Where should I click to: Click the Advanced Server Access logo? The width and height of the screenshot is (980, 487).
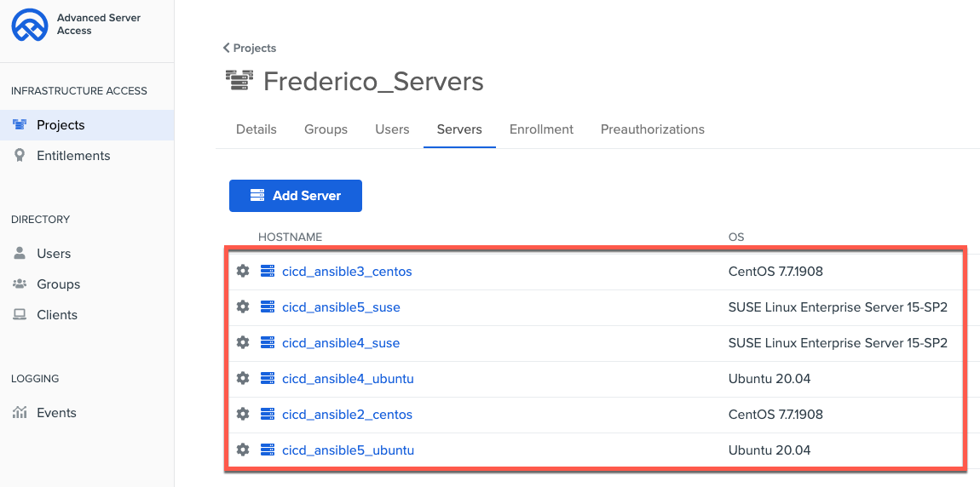click(29, 25)
